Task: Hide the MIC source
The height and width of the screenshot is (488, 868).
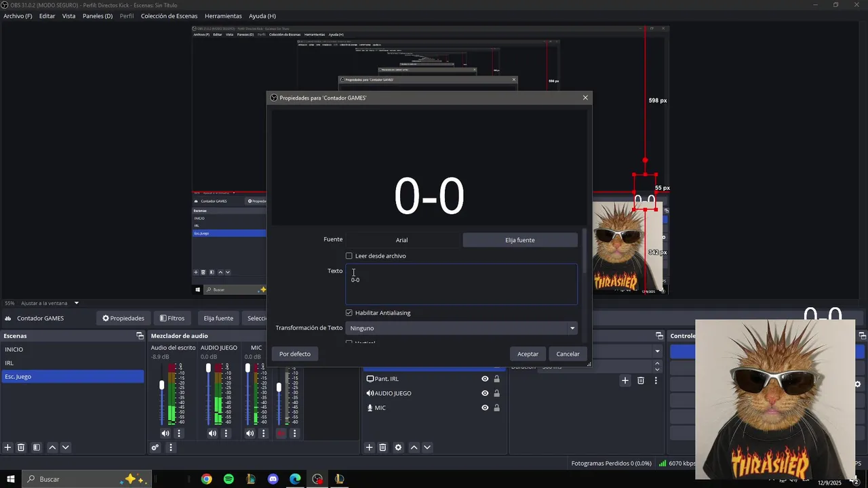Action: [485, 408]
